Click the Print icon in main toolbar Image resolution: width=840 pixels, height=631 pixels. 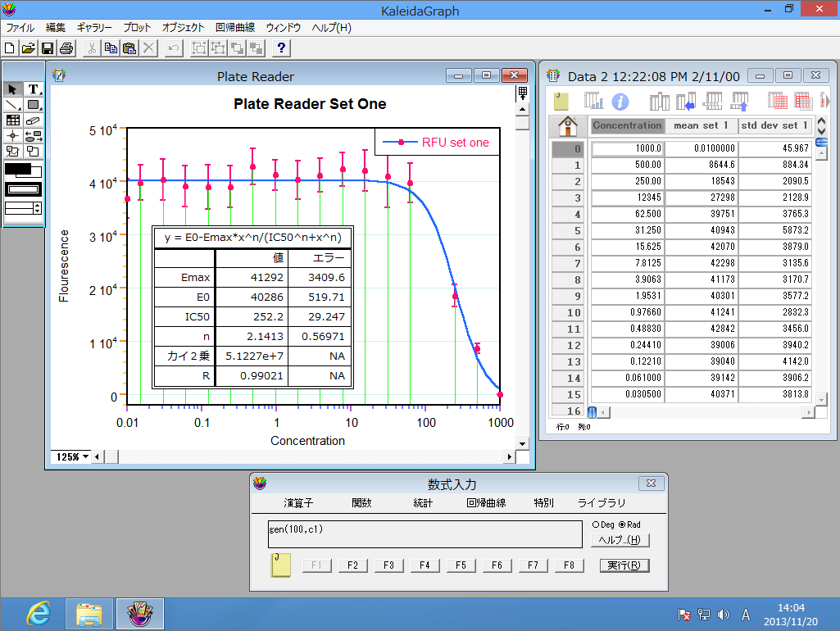tap(66, 48)
